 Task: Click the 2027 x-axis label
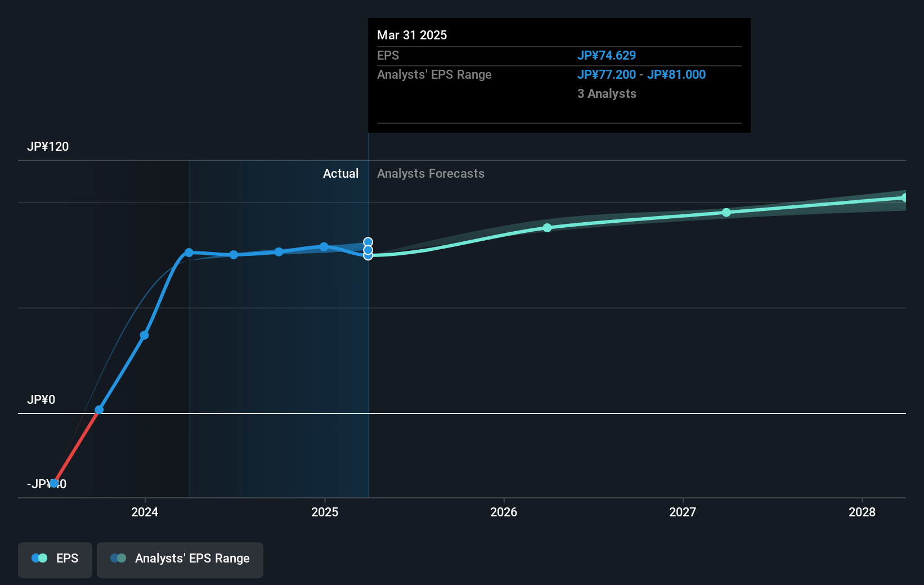click(683, 512)
